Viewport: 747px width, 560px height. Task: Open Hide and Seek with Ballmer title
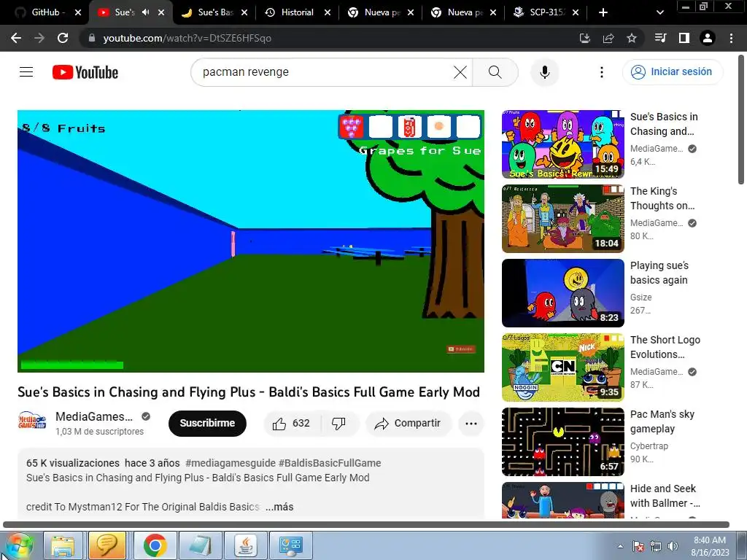click(x=665, y=496)
